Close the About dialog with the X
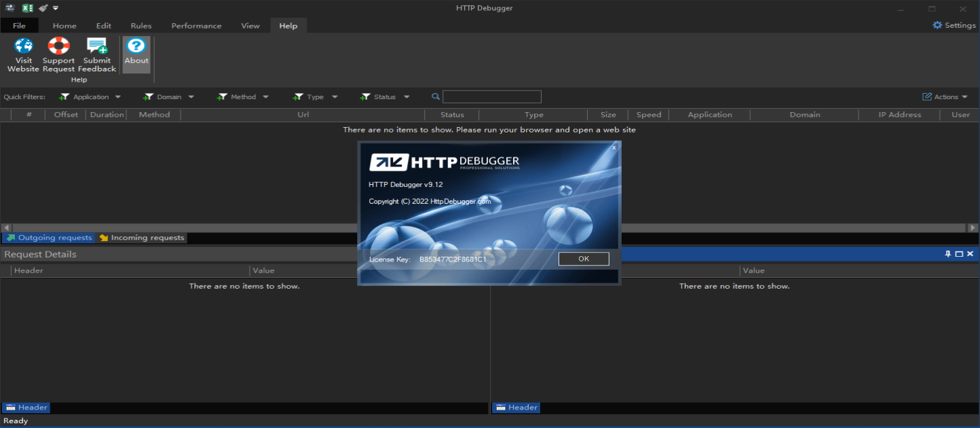Viewport: 980px width, 428px height. pyautogui.click(x=614, y=147)
